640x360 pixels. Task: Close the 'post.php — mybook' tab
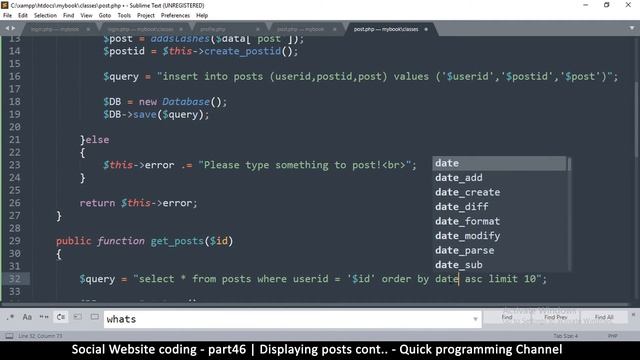[334, 29]
